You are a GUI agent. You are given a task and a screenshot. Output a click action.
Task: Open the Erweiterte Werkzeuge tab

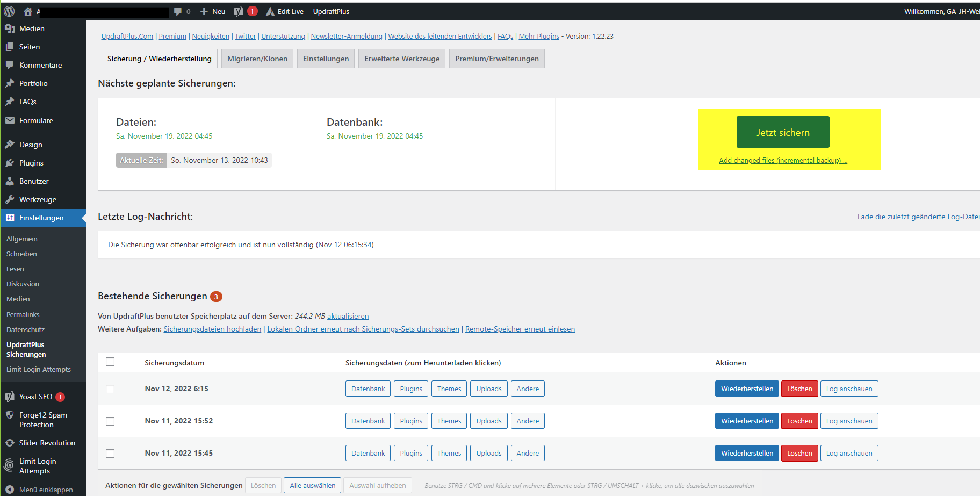(x=402, y=59)
